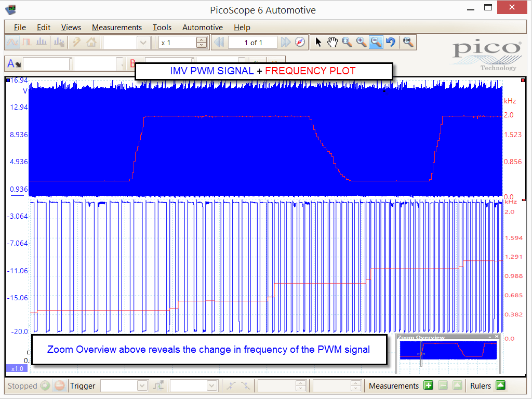This screenshot has height=399, width=532.
Task: Minimize the Zoom Overview panel
Action: [x=490, y=337]
